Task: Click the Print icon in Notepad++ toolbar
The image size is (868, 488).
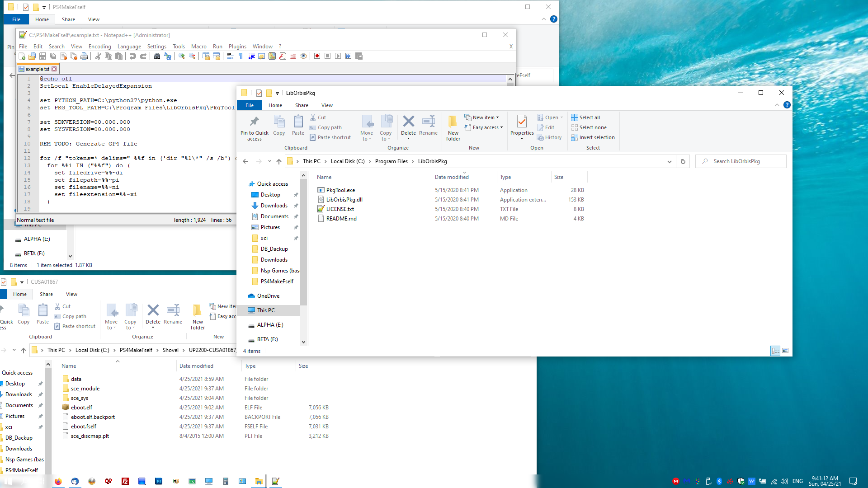Action: point(84,56)
